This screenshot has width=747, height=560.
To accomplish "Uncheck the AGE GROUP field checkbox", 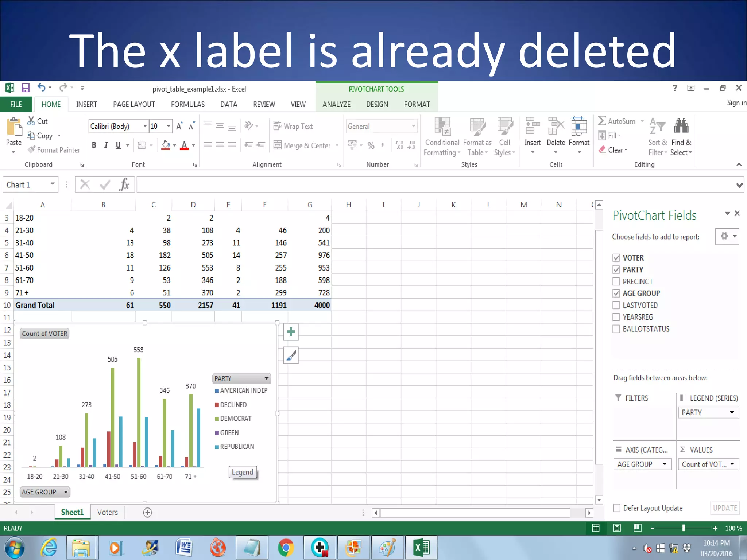I will pos(616,293).
